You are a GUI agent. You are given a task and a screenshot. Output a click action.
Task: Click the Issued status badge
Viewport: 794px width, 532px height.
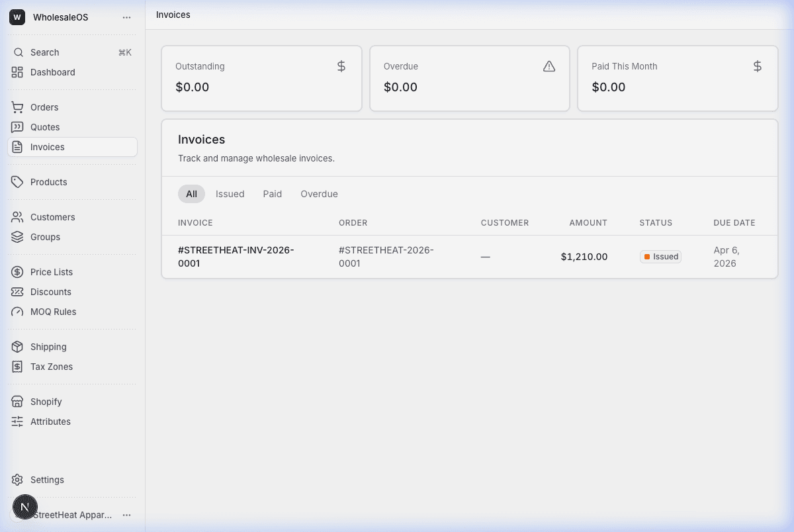(660, 256)
